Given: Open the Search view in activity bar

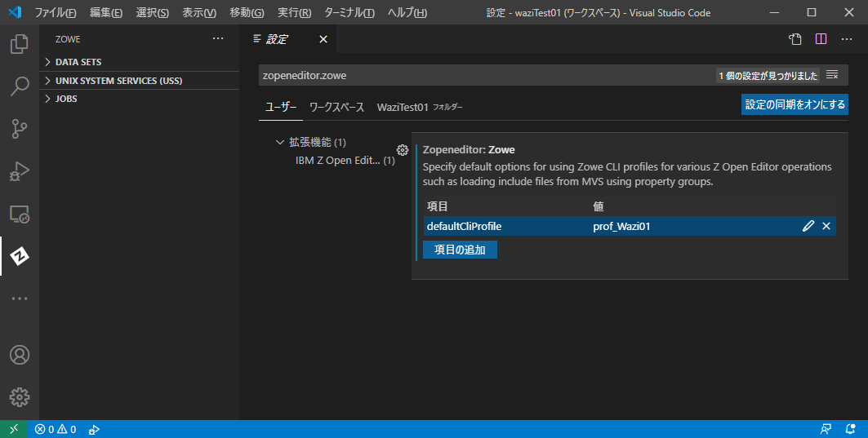Looking at the screenshot, I should click(20, 86).
